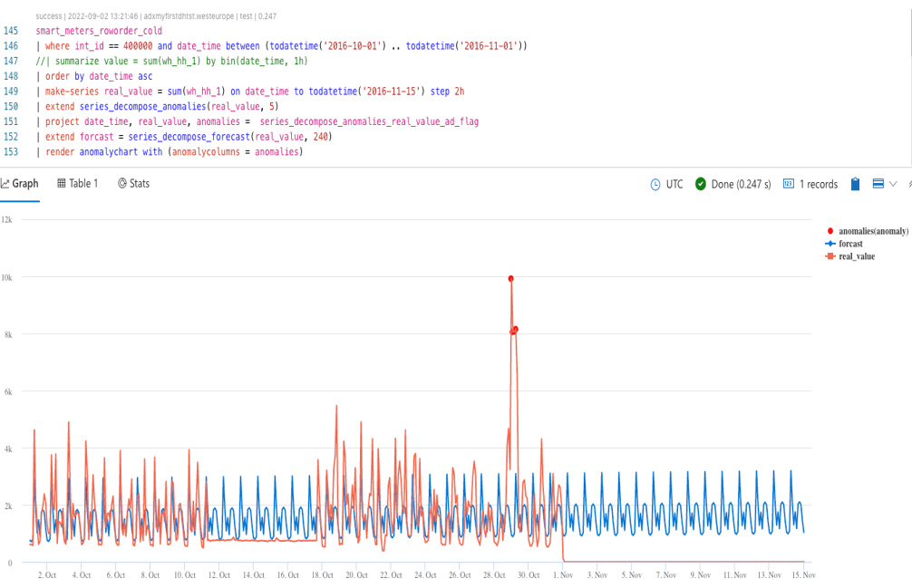The image size is (912, 588).
Task: Click the project date_time line
Action: (x=257, y=121)
